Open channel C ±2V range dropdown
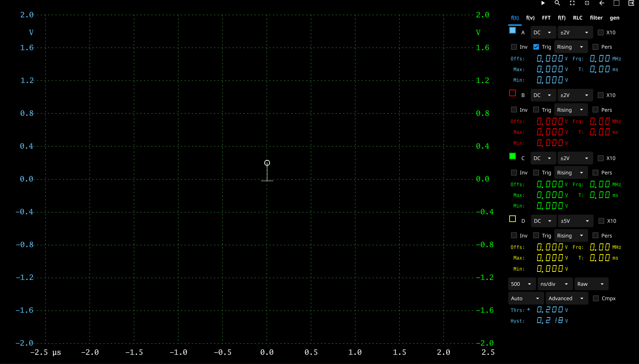 [575, 158]
